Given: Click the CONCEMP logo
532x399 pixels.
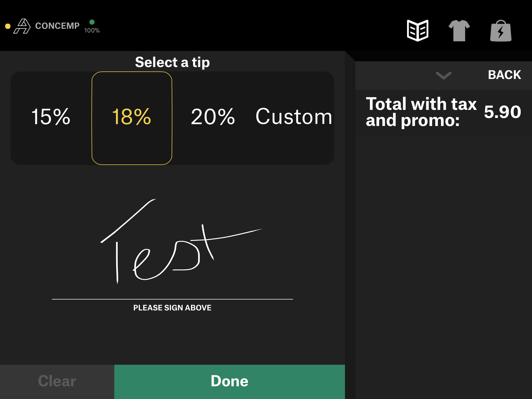Looking at the screenshot, I should click(57, 26).
